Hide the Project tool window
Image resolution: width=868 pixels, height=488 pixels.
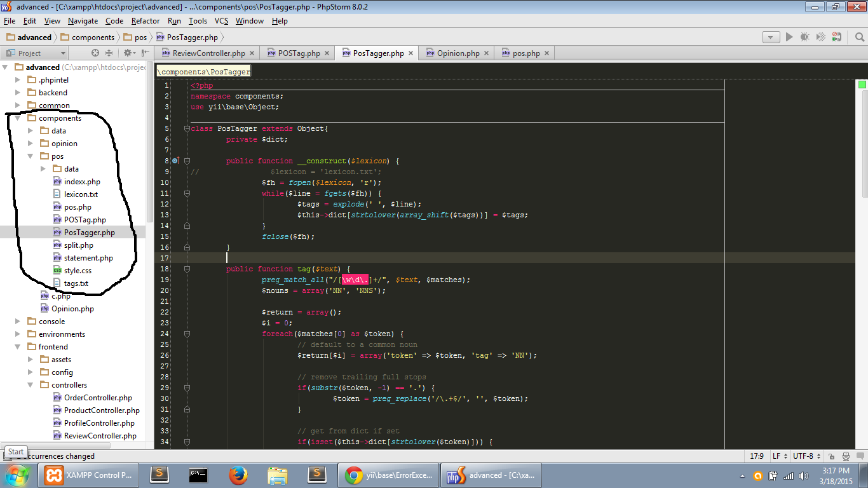pos(146,53)
